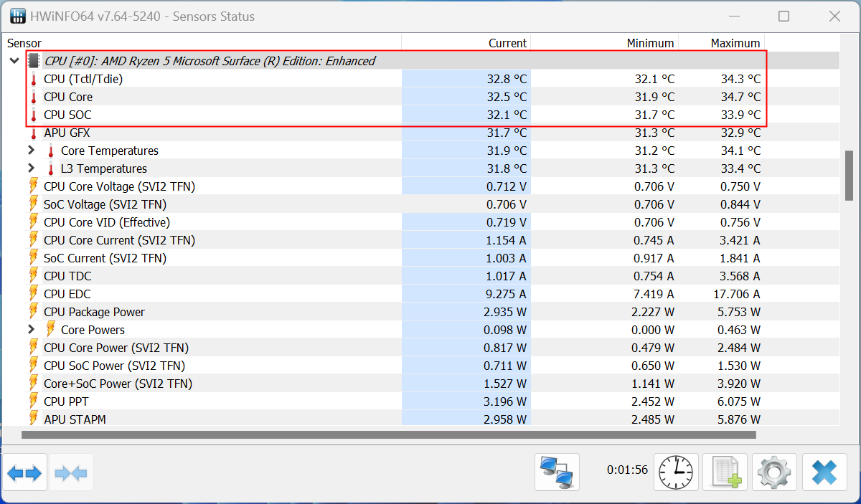The height and width of the screenshot is (504, 861).
Task: Select CPU Core Current (SVI2 TFN) row
Action: coord(119,240)
